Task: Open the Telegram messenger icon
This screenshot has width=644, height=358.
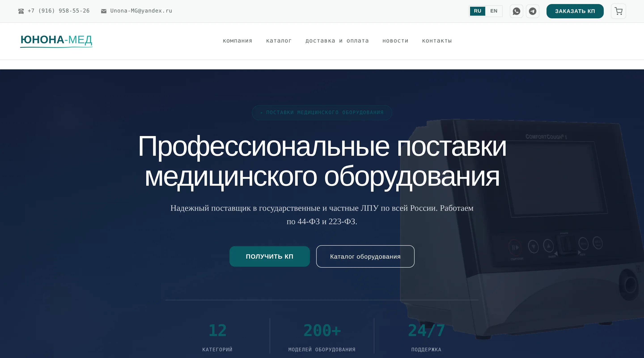Action: tap(532, 11)
